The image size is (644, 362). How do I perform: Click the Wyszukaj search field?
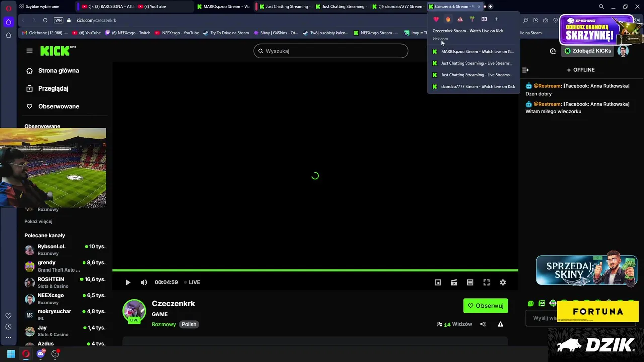[331, 51]
